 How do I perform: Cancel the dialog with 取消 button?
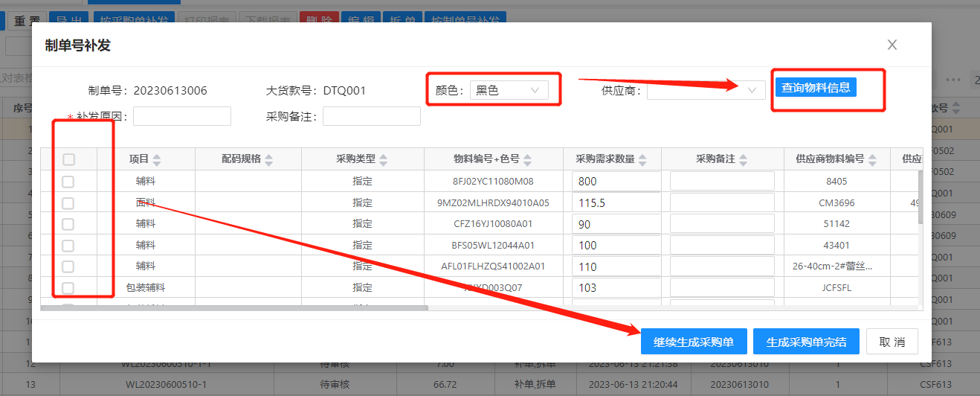892,342
